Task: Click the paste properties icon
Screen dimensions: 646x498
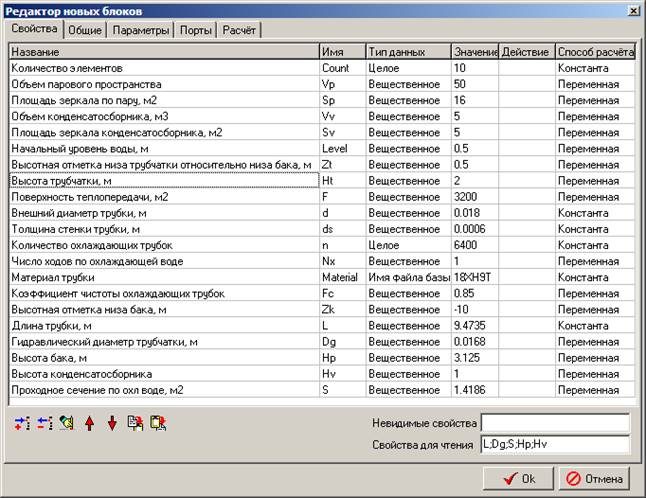Action: tap(157, 423)
